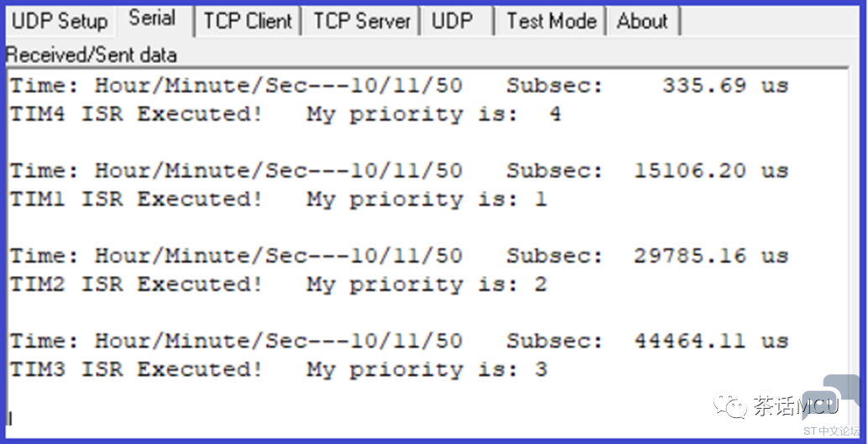Click the WeChat logo icon in watermark

[729, 406]
